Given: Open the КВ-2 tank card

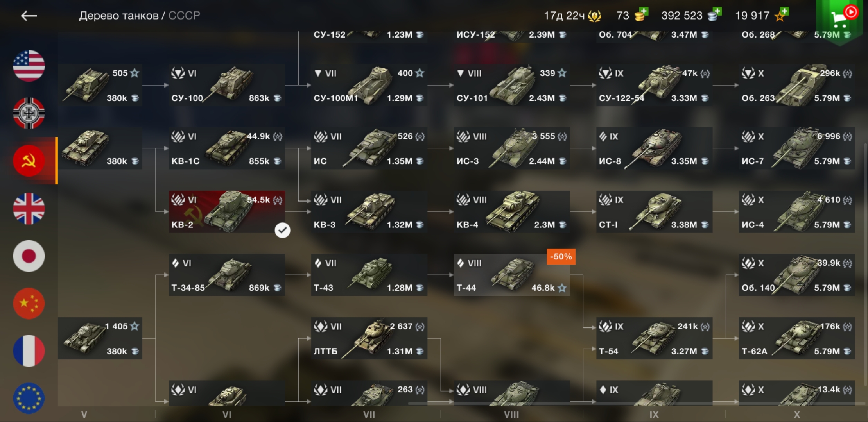Looking at the screenshot, I should click(x=227, y=212).
